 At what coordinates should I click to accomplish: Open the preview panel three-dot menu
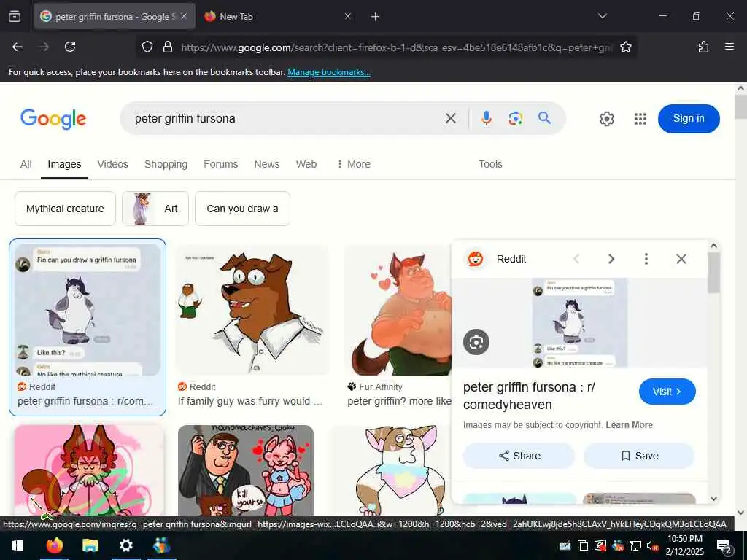[x=646, y=259]
